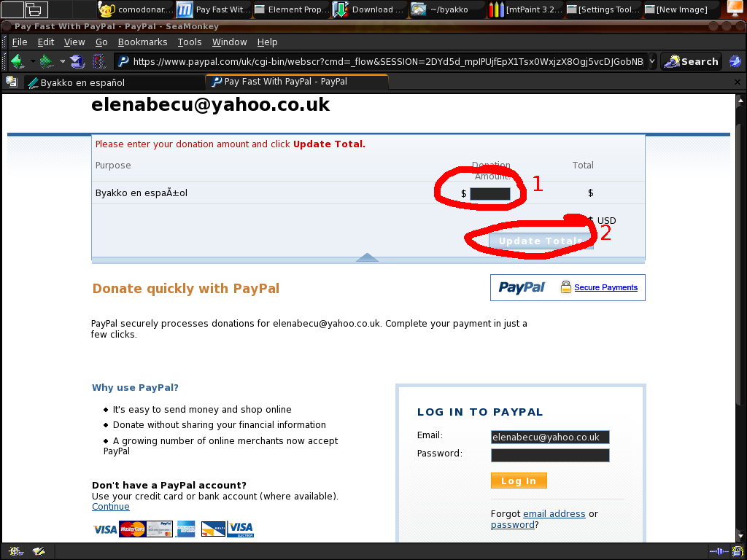Click the "Donate quickly with PayPal" heading
The height and width of the screenshot is (560, 747).
[x=186, y=289]
